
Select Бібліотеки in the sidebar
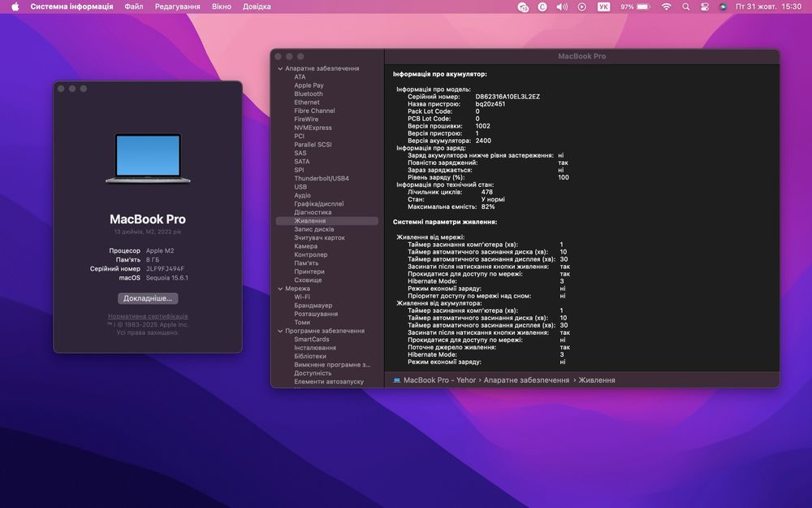(309, 356)
